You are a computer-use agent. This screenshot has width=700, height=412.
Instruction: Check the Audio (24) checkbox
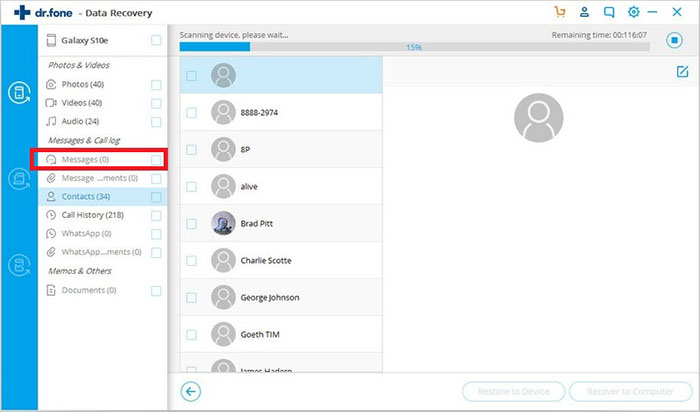pyautogui.click(x=156, y=122)
